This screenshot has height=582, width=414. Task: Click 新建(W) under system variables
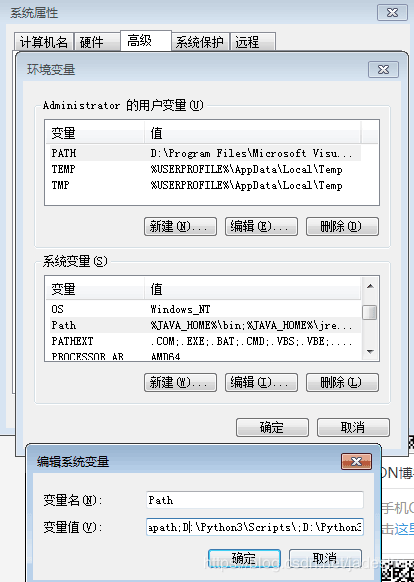click(x=180, y=382)
